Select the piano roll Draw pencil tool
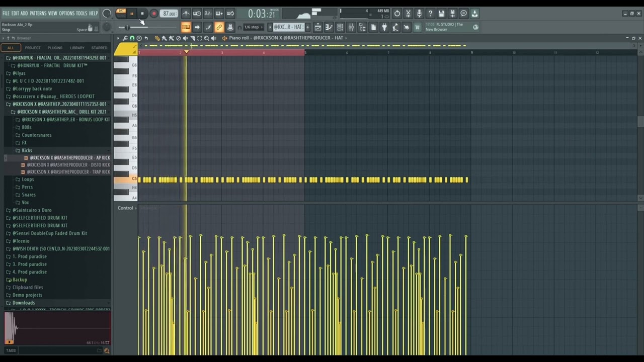This screenshot has width=644, height=362. click(157, 38)
